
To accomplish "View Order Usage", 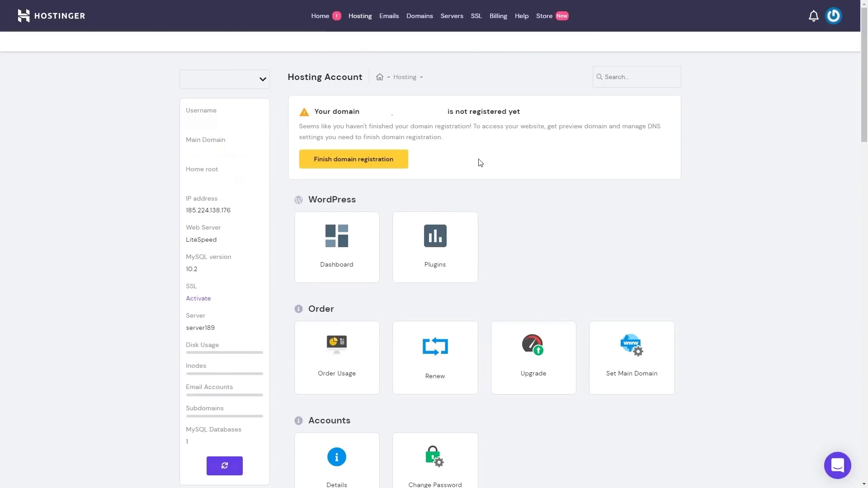I will point(336,357).
